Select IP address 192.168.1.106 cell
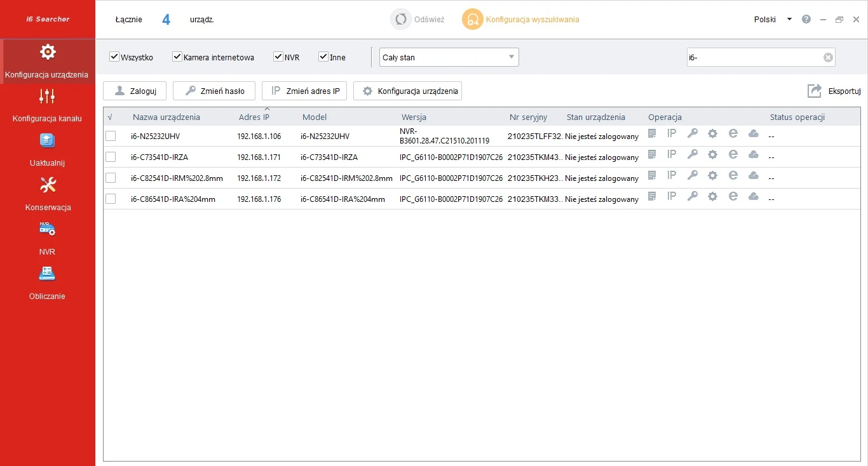The height and width of the screenshot is (466, 868). tap(259, 136)
